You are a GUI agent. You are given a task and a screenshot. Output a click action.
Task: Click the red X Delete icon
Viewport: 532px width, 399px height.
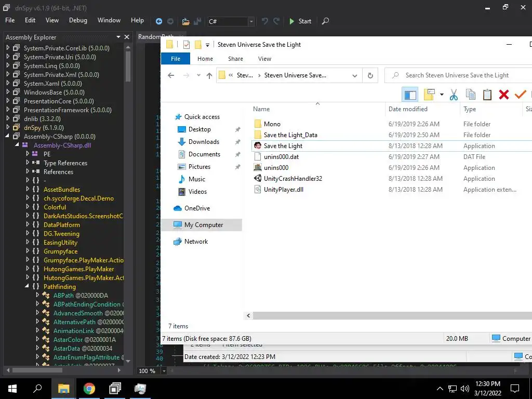[503, 95]
